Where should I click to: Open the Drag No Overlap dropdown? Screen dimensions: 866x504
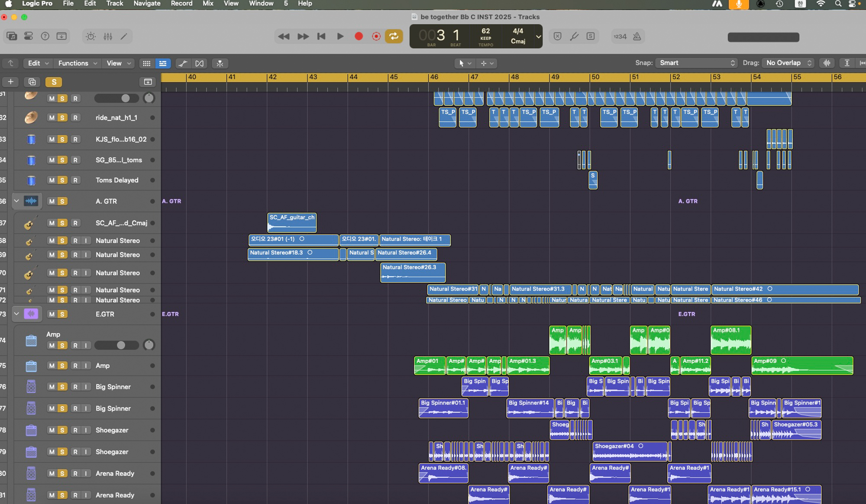[x=788, y=63]
